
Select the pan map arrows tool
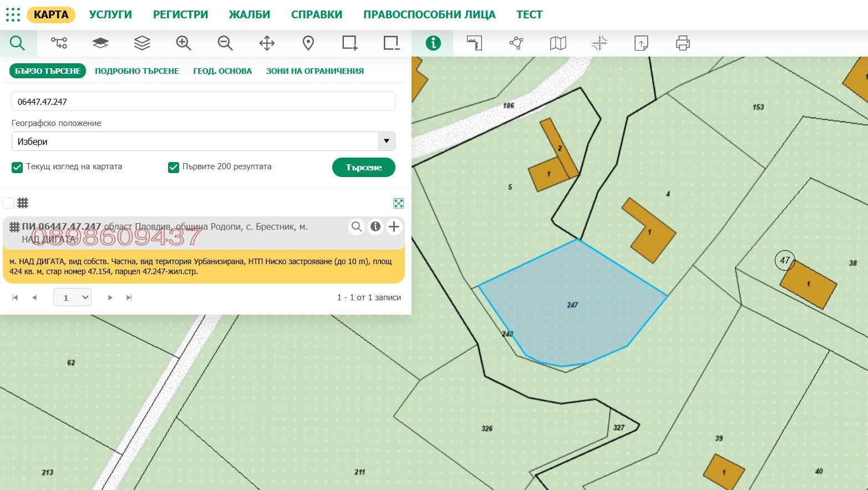pyautogui.click(x=267, y=43)
